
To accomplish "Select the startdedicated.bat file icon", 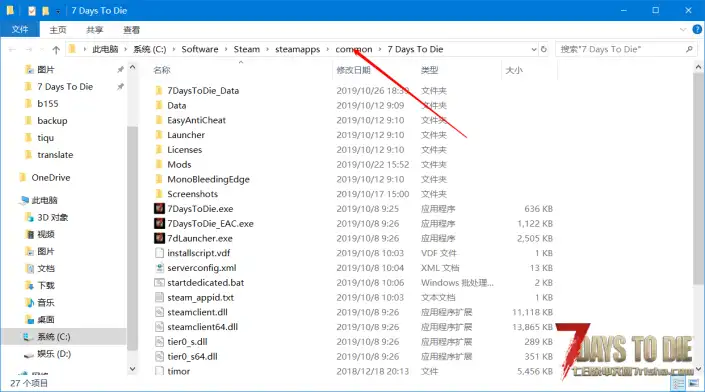I will 159,283.
